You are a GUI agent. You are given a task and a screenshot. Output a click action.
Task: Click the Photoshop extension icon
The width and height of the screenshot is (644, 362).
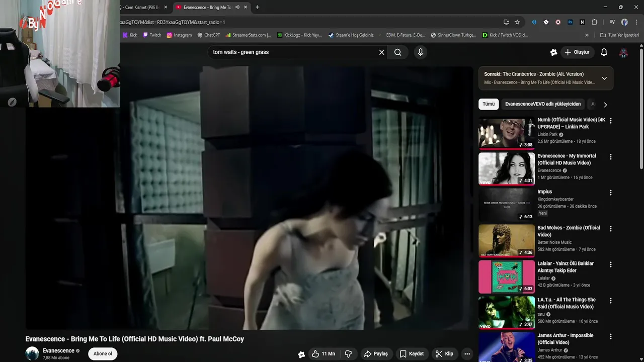pyautogui.click(x=570, y=22)
